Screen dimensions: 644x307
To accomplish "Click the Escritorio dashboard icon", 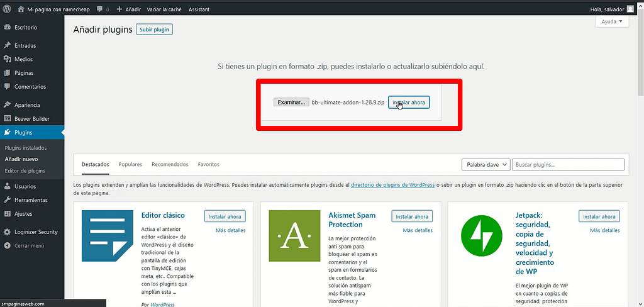I will (x=7, y=28).
